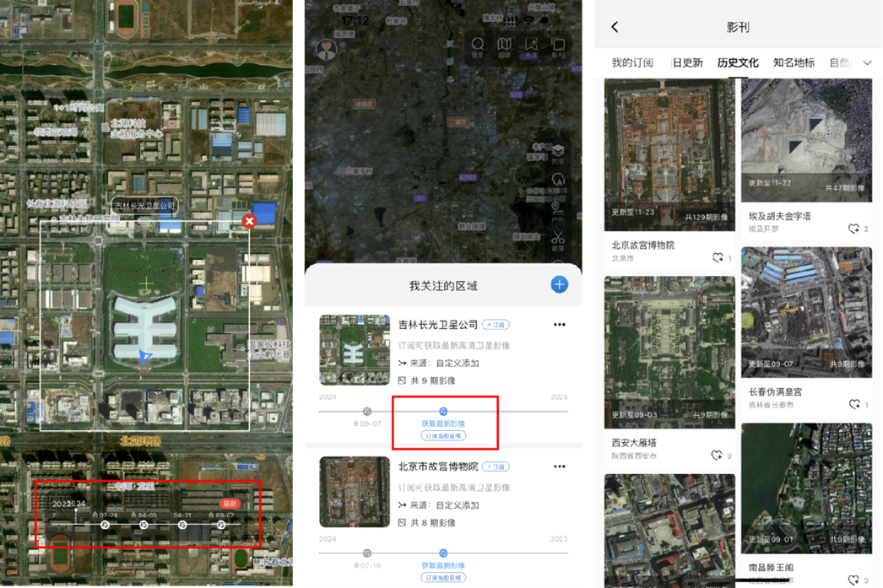Go back using the arrow beside 影刊
This screenshot has height=588, width=883.
[x=615, y=27]
